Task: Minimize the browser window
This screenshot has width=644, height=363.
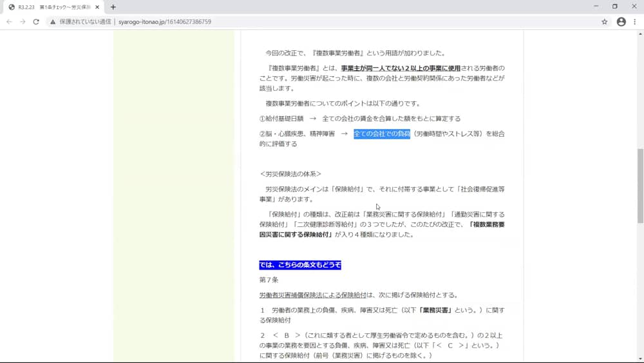Action: pyautogui.click(x=596, y=6)
